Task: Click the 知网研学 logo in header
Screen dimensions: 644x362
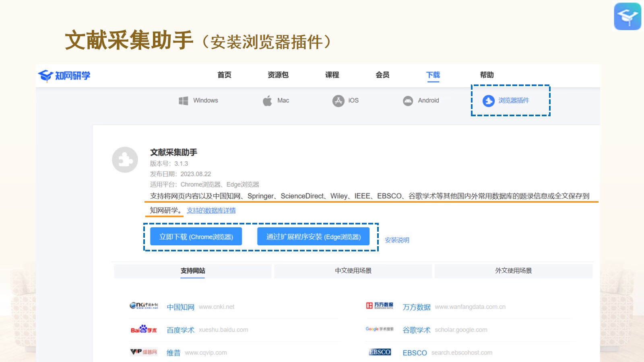Action: point(64,76)
